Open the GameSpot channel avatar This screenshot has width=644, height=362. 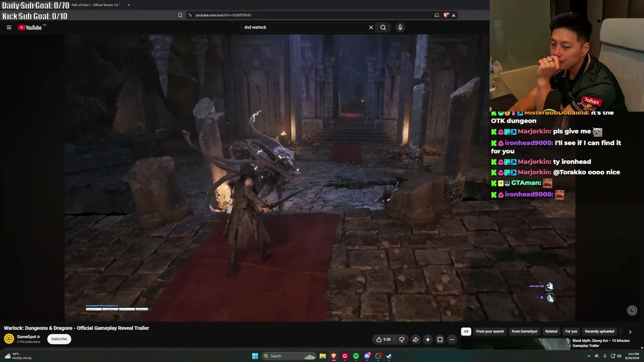(x=9, y=339)
